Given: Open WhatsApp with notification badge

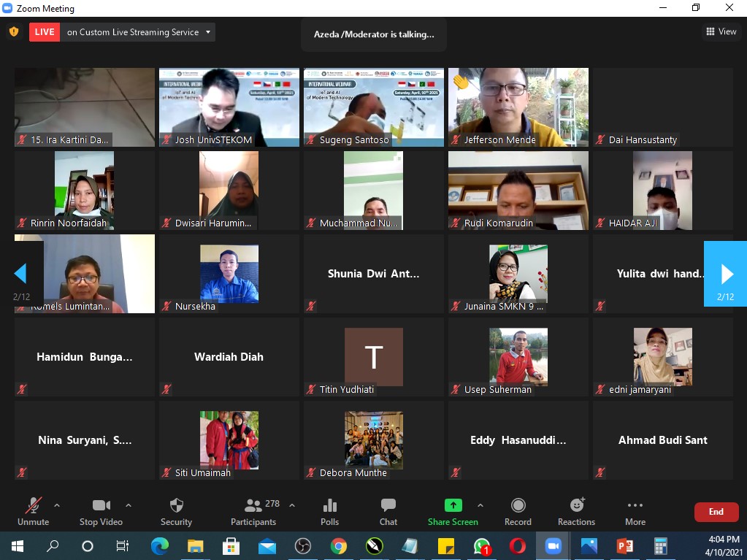Looking at the screenshot, I should coord(482,545).
